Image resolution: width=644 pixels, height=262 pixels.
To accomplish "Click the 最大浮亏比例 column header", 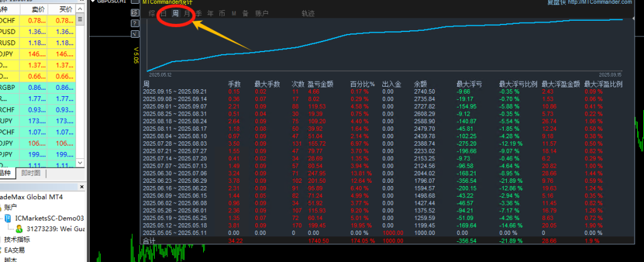I will 518,84.
